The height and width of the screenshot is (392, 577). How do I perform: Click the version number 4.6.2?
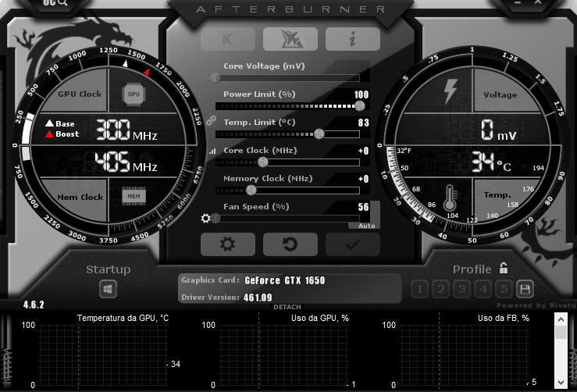click(34, 305)
